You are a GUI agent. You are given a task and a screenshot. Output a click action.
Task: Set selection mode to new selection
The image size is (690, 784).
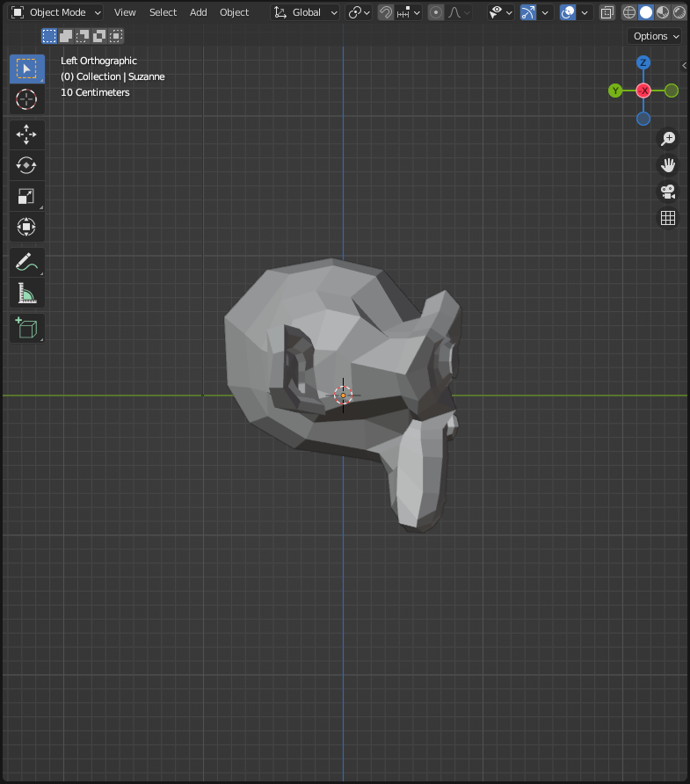[49, 36]
